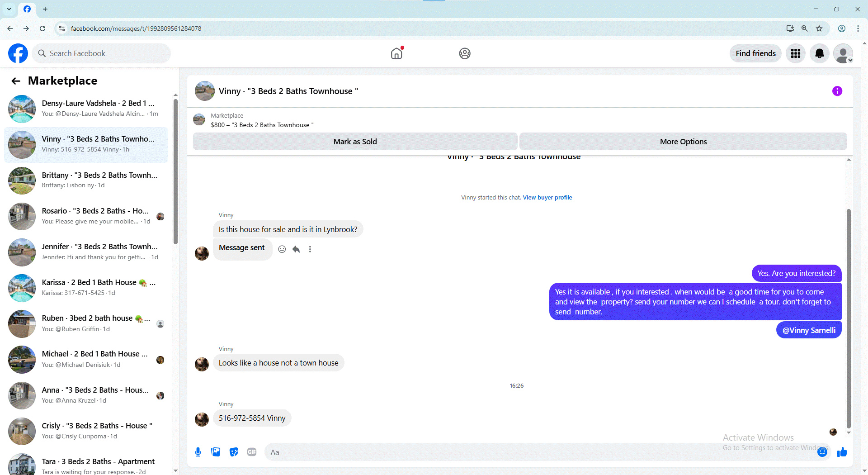Open the browser three-dot menu
Viewport: 868px width, 475px height.
(858, 28)
